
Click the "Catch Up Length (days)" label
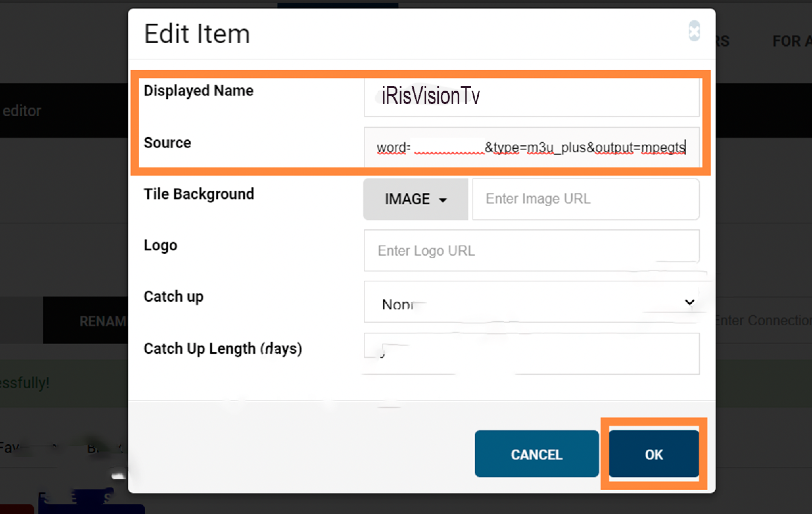pos(223,349)
